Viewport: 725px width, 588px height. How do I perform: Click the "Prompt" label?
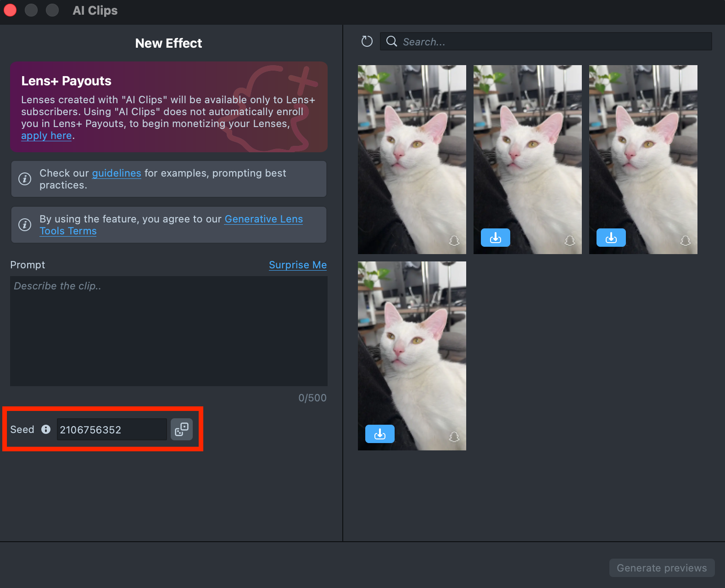(x=28, y=265)
